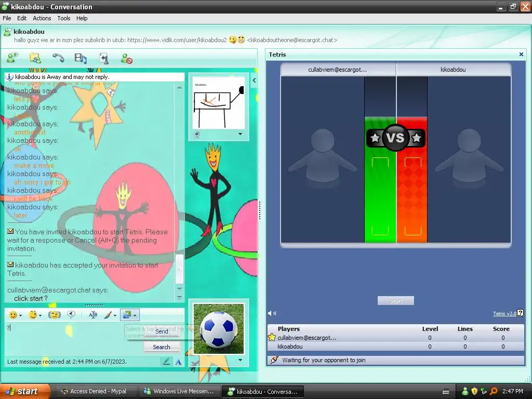The width and height of the screenshot is (532, 399).
Task: Expand kikoabdou's display picture options arrow
Action: click(x=240, y=134)
